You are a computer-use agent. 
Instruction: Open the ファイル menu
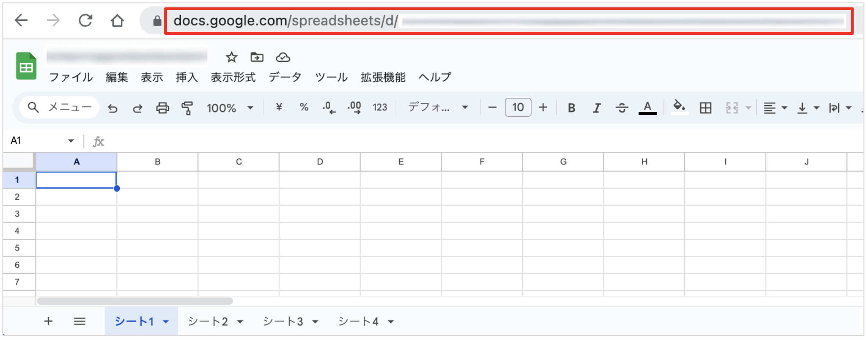(x=71, y=77)
